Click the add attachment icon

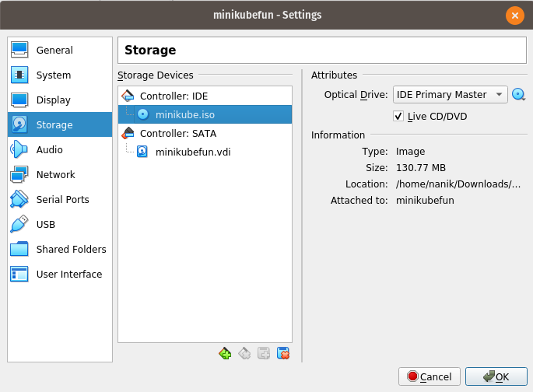pos(264,353)
